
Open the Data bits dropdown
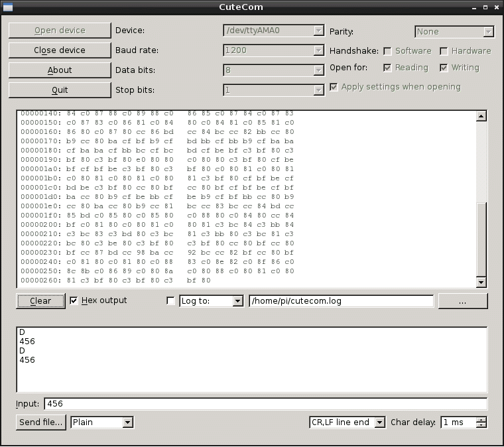[x=318, y=70]
